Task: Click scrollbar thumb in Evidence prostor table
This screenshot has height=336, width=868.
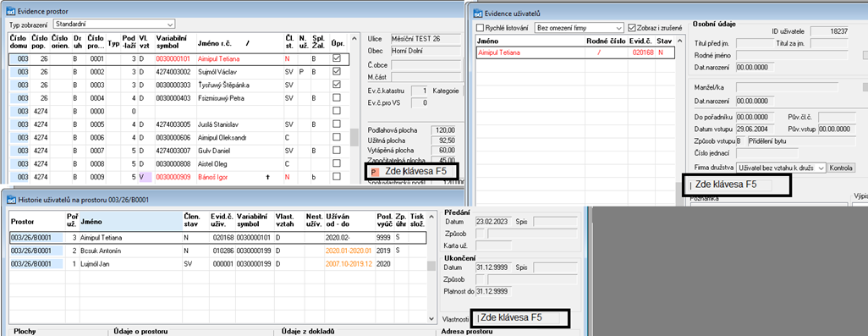Action: pyautogui.click(x=354, y=137)
